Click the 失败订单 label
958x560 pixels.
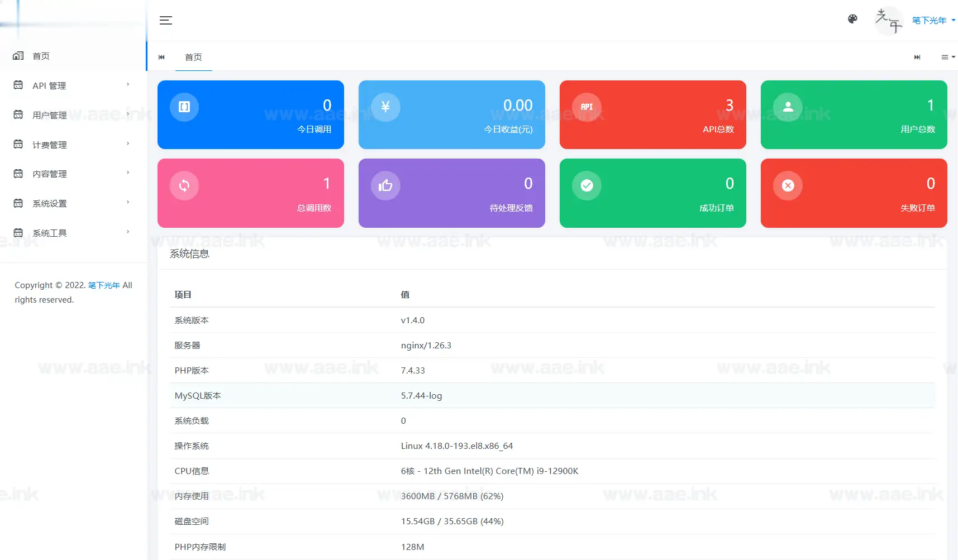tap(918, 208)
